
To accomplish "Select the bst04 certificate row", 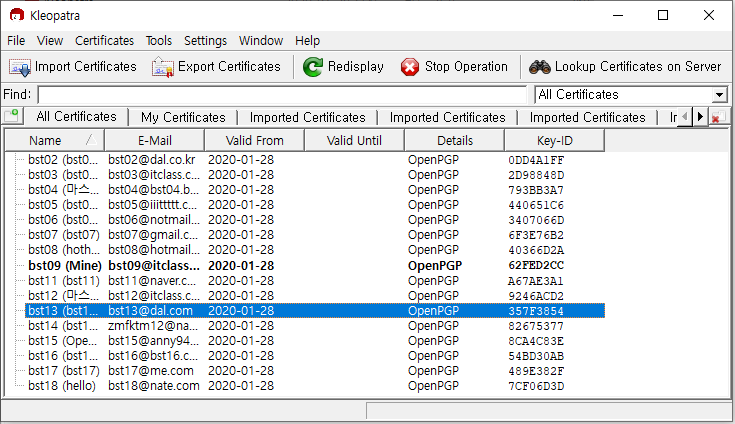I will pyautogui.click(x=315, y=190).
